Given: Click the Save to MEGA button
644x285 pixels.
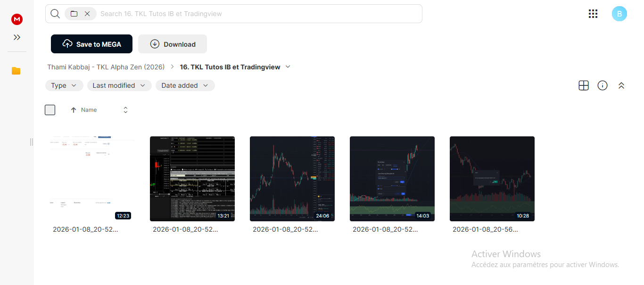Looking at the screenshot, I should tap(91, 44).
